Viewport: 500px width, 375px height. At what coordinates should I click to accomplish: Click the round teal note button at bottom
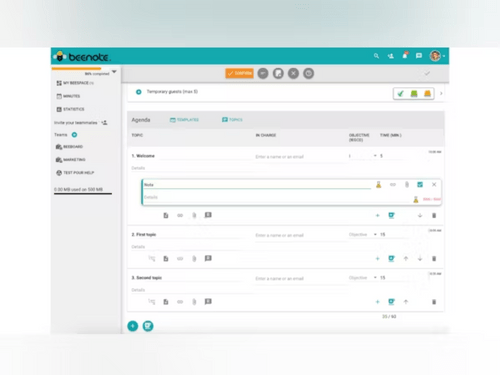(x=148, y=326)
